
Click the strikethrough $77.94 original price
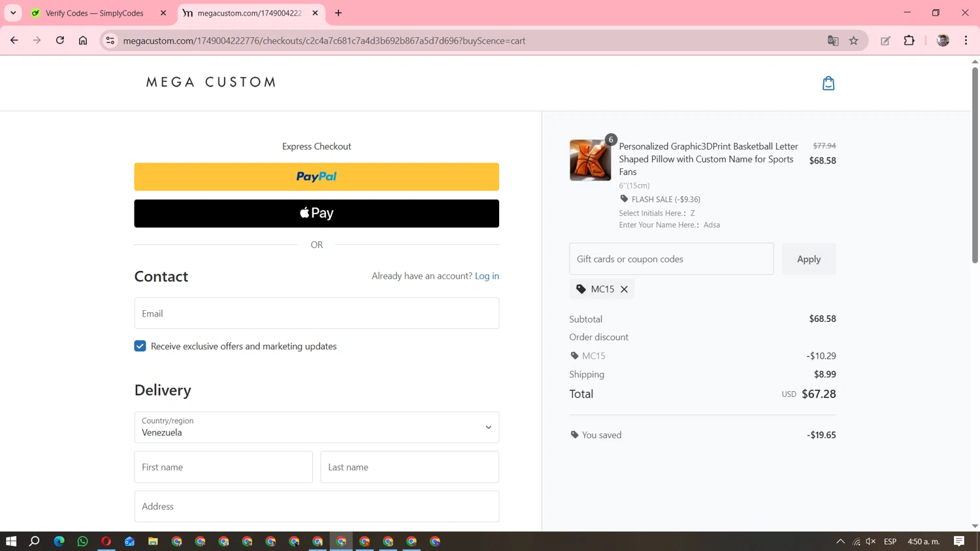[825, 146]
